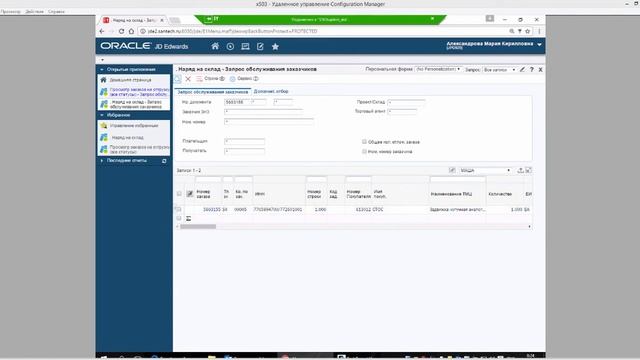Viewport: 640px width, 360px height.
Task: Open Управление избранным in sidebar
Action: (x=134, y=126)
